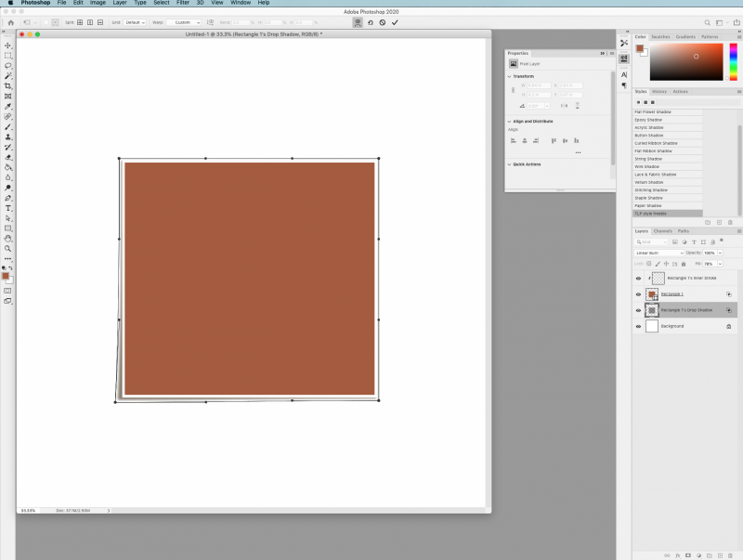Apply the Paper Shadow style
The image size is (743, 560).
point(668,205)
